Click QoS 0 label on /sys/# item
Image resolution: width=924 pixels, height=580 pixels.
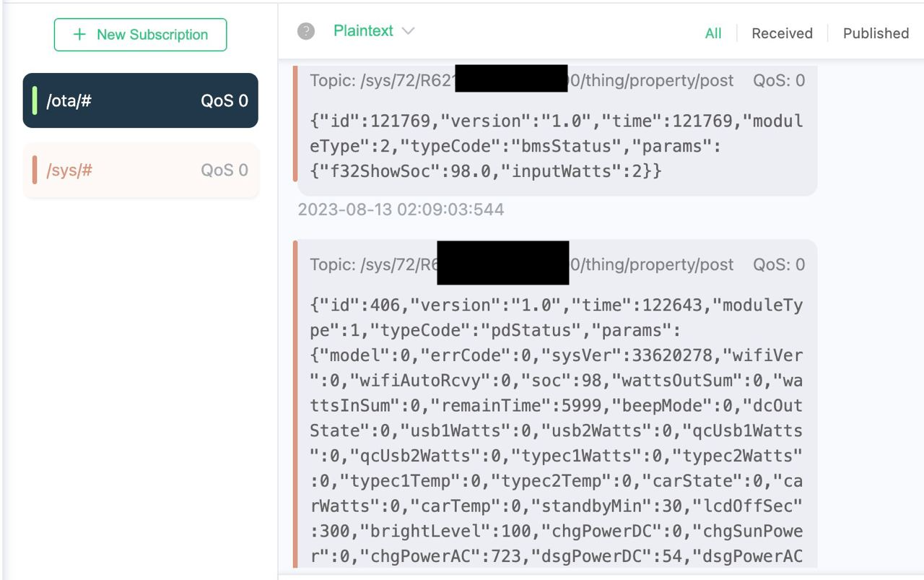coord(225,170)
